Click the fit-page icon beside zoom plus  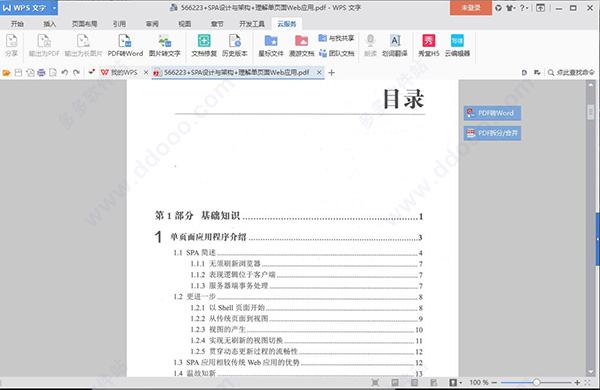[588, 382]
